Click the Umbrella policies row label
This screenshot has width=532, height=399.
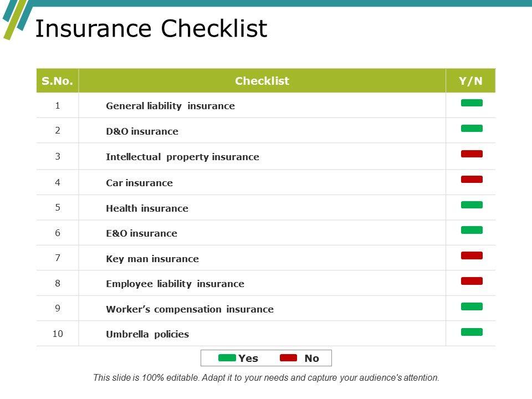[147, 334]
